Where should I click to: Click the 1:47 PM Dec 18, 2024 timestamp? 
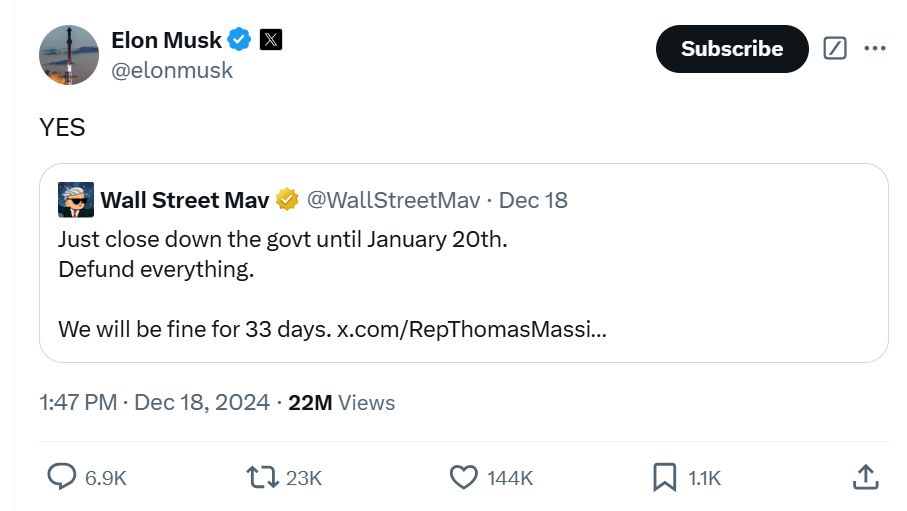(155, 403)
